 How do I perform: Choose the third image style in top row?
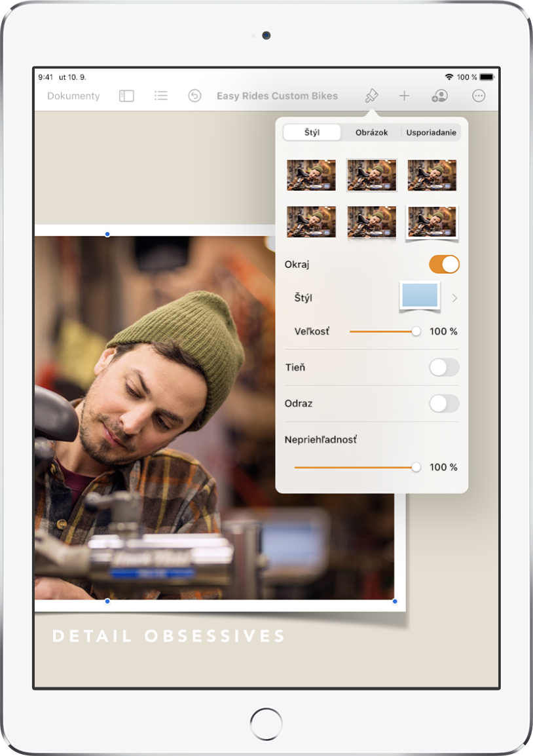pyautogui.click(x=432, y=175)
